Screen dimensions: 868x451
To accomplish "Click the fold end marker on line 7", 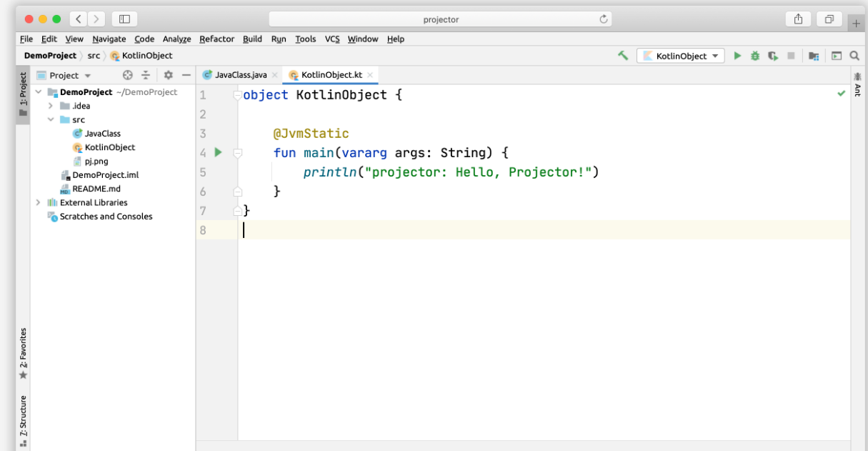I will (x=238, y=211).
